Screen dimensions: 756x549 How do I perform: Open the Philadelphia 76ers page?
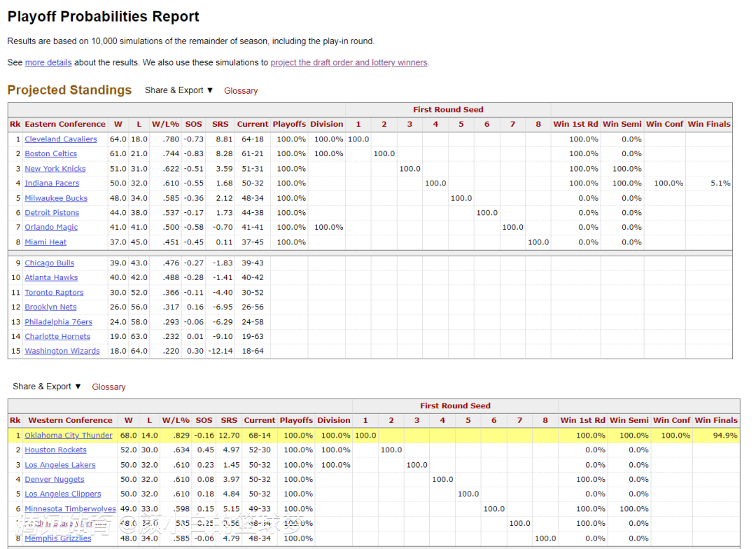(x=58, y=322)
